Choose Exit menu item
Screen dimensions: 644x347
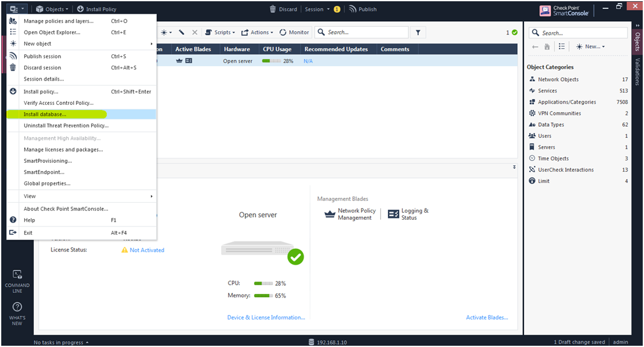click(81, 233)
